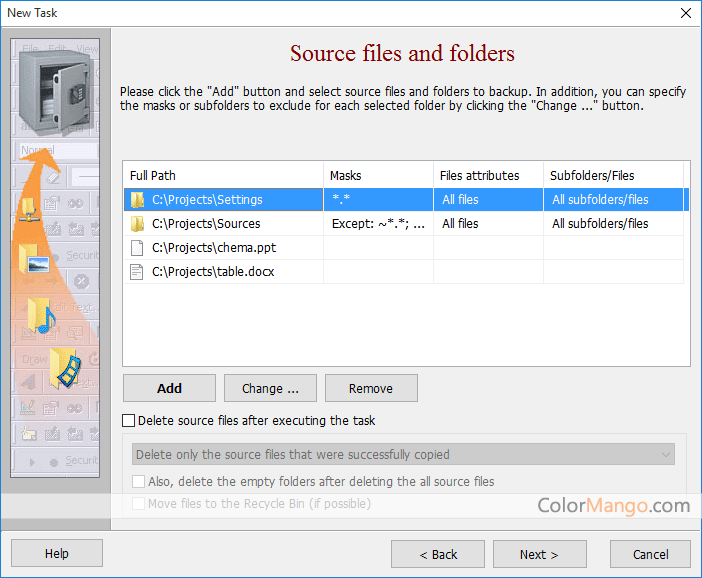Sort list by Full Path column header
The width and height of the screenshot is (702, 578).
pos(222,176)
